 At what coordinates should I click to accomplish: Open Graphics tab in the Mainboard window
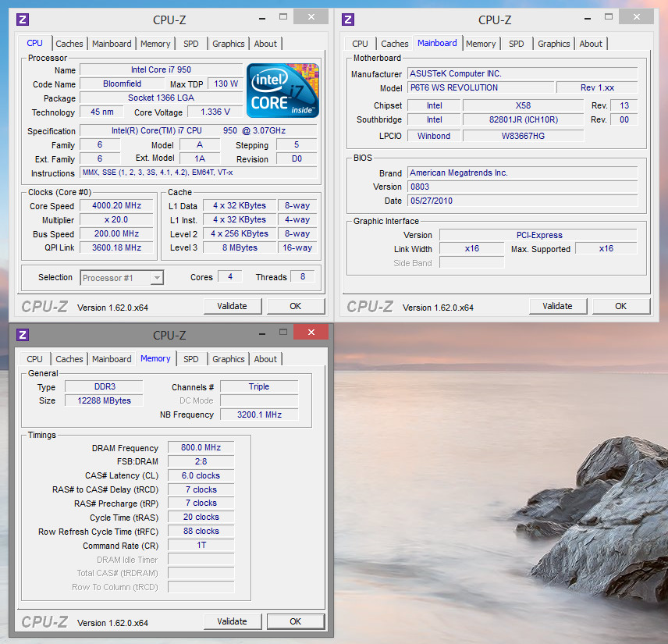pos(554,44)
